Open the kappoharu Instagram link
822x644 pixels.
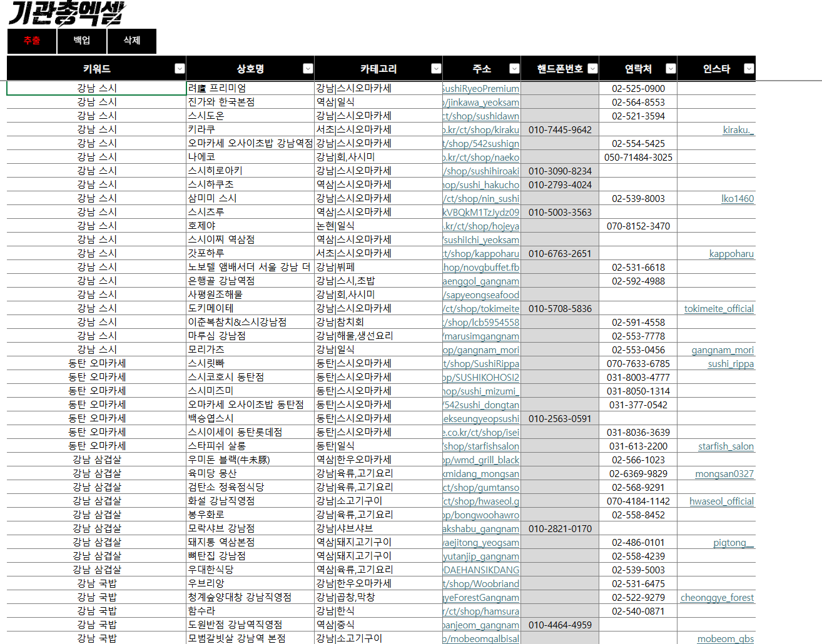(x=731, y=254)
